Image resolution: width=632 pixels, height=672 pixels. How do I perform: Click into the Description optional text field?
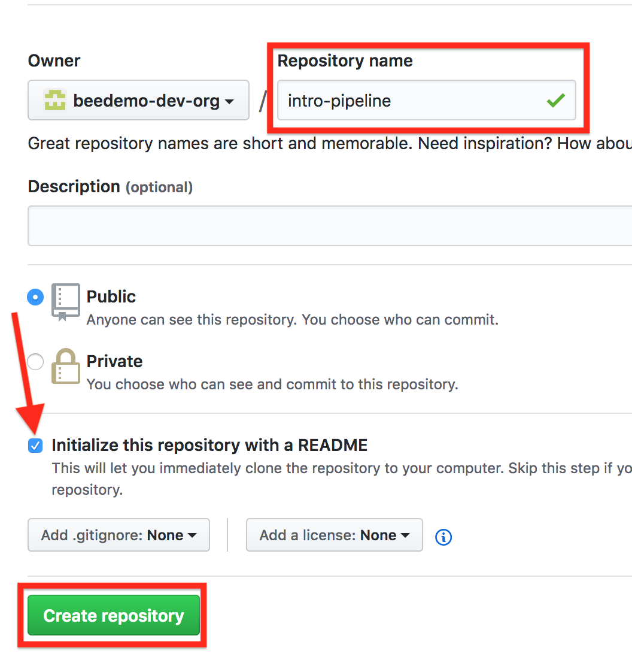[x=330, y=226]
